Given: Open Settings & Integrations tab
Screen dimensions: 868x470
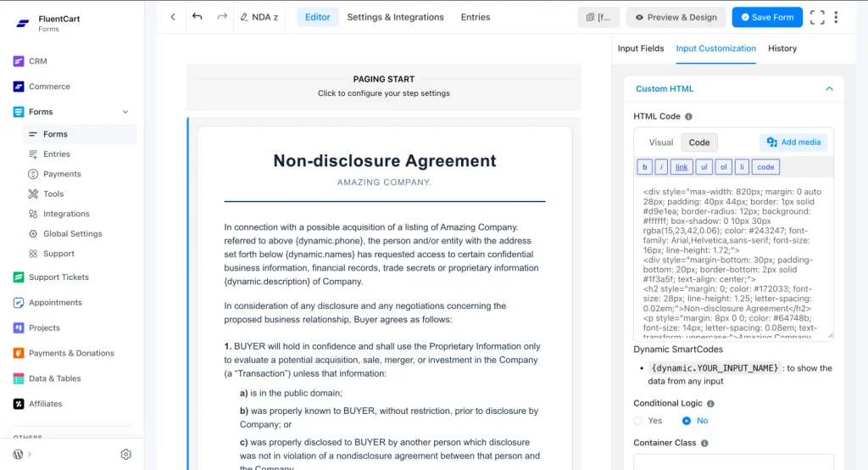Looking at the screenshot, I should point(395,17).
